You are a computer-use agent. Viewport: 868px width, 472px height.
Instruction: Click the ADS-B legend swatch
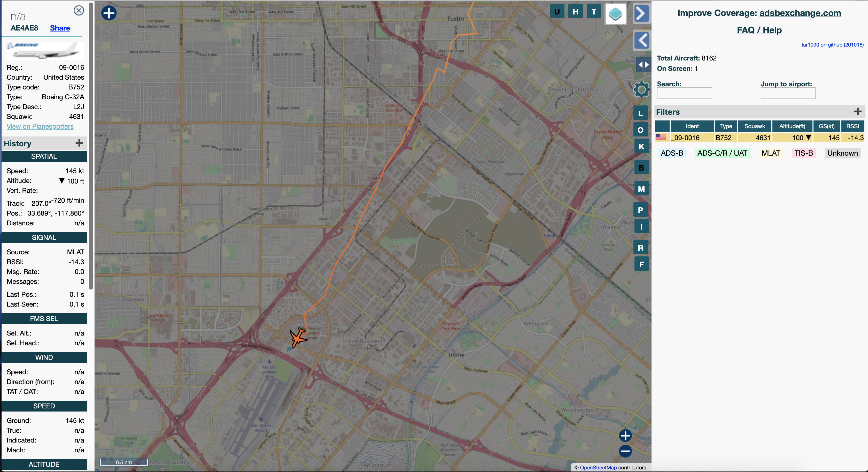click(x=672, y=153)
